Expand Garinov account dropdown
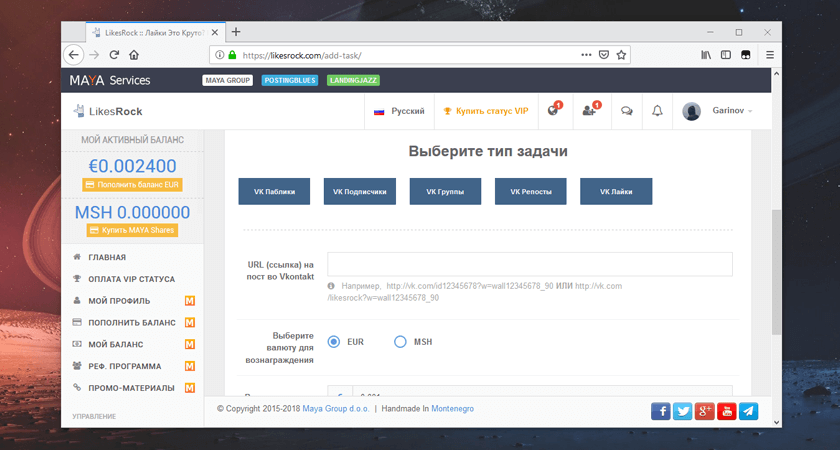This screenshot has height=450, width=840. point(732,111)
